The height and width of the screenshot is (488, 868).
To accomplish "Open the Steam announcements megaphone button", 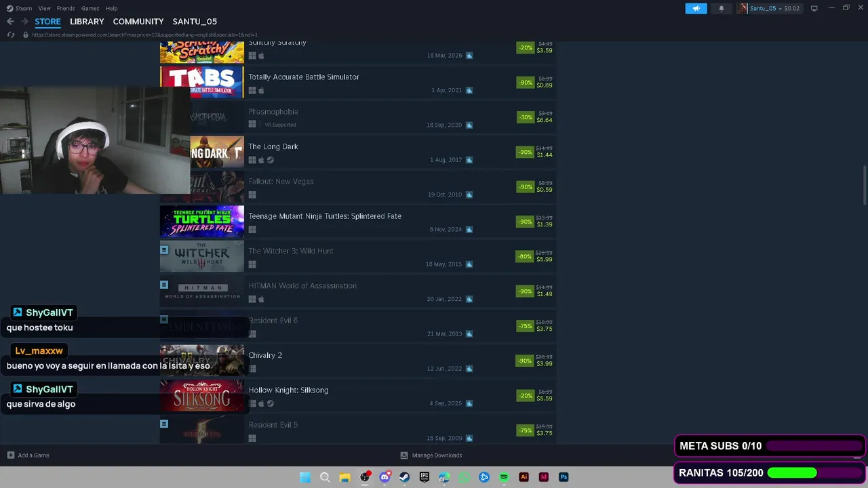I will click(x=696, y=8).
